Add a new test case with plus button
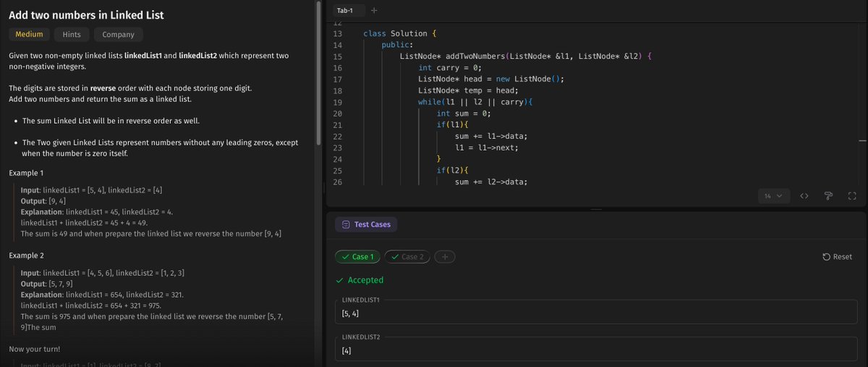This screenshot has height=367, width=868. [x=445, y=257]
